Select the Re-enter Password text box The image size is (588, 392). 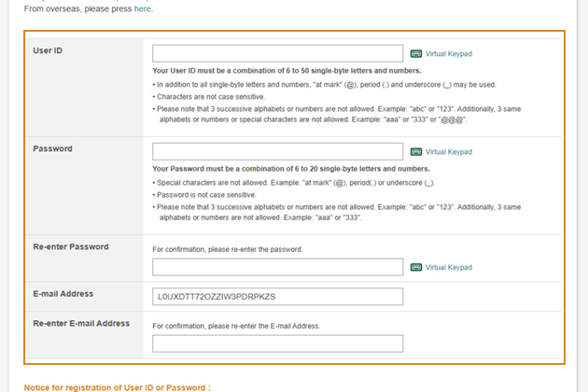click(x=277, y=267)
